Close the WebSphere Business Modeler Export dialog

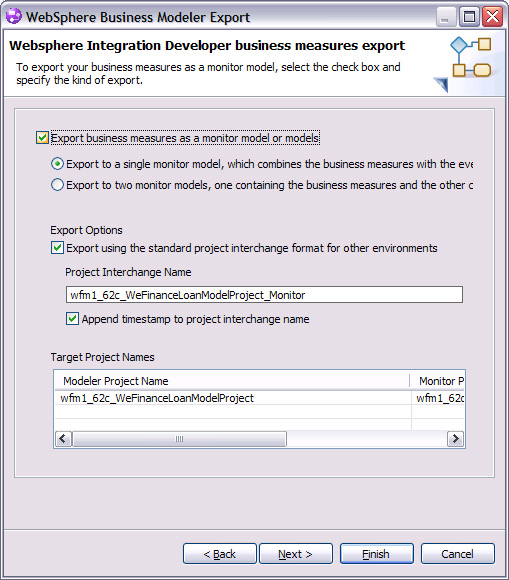(492, 17)
